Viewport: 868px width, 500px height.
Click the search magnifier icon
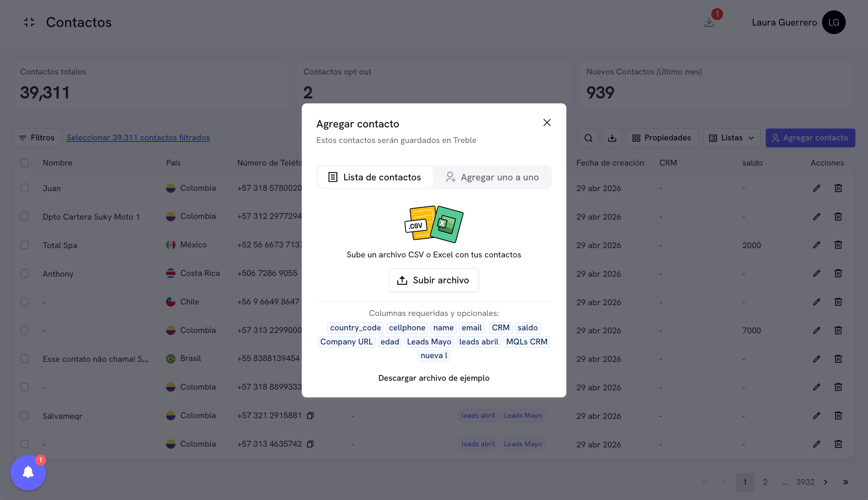tap(589, 138)
